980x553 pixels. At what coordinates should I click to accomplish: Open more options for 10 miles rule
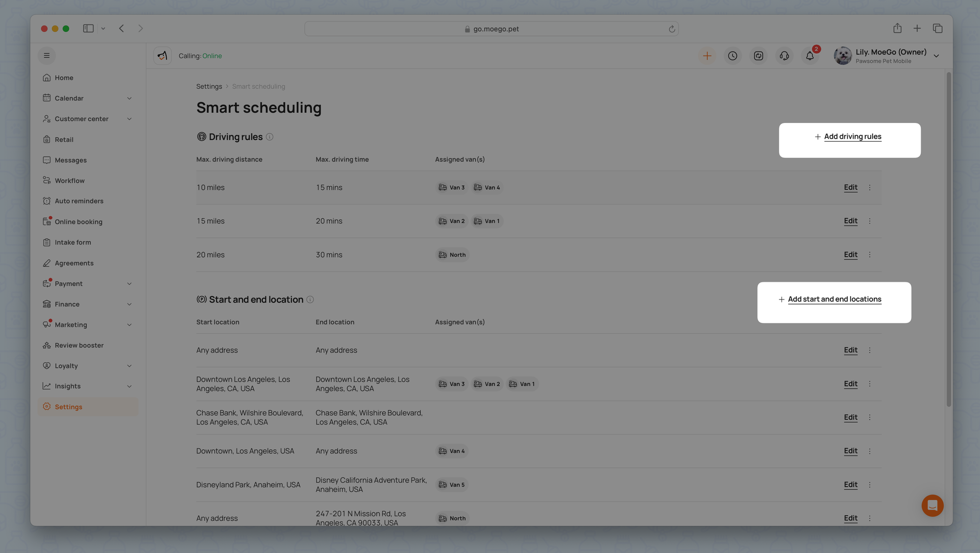pos(870,187)
